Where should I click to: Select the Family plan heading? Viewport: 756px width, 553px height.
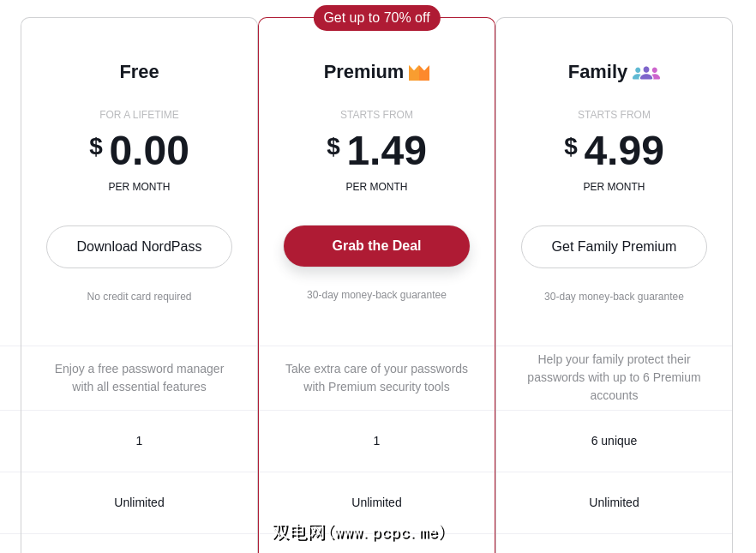(597, 72)
